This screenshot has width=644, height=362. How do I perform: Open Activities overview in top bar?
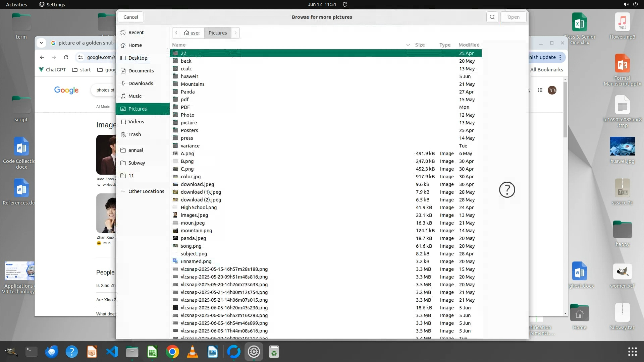click(x=16, y=4)
